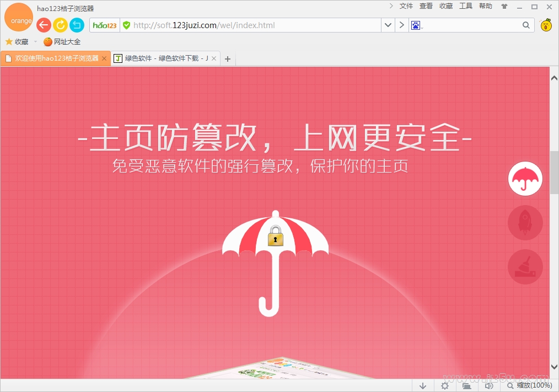Select the rocket slide circle button
Viewport: 559px width, 392px height.
(x=525, y=223)
